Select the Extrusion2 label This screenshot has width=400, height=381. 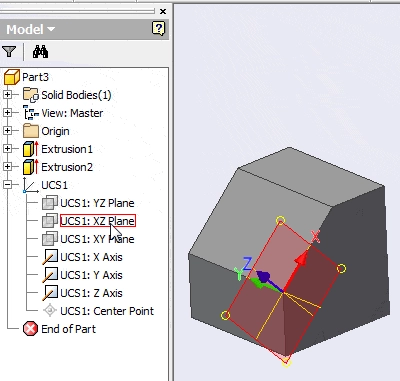pyautogui.click(x=67, y=167)
